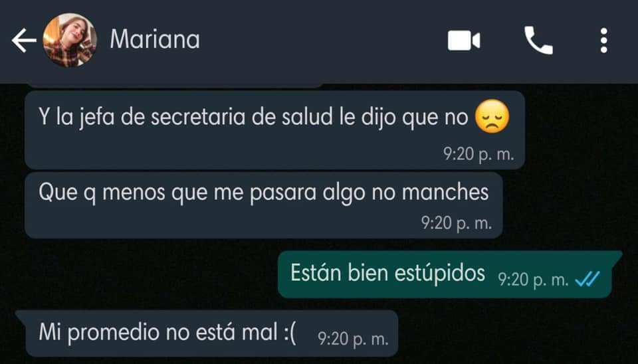
Task: Tap the partially hidden message bubble at top
Action: point(174,86)
